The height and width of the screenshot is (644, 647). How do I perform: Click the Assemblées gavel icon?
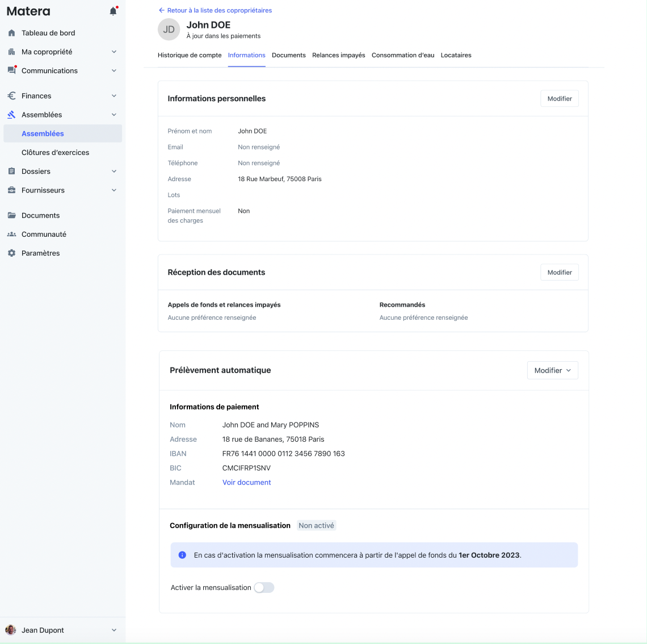tap(11, 115)
